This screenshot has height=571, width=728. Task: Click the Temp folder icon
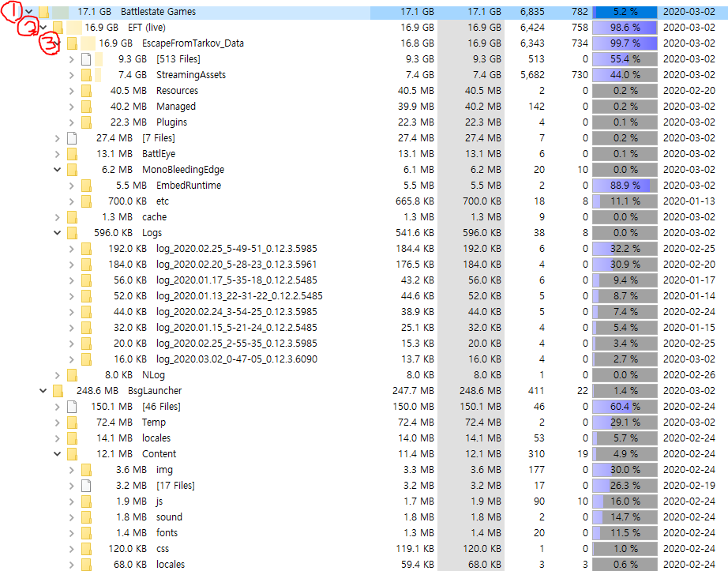pos(72,422)
